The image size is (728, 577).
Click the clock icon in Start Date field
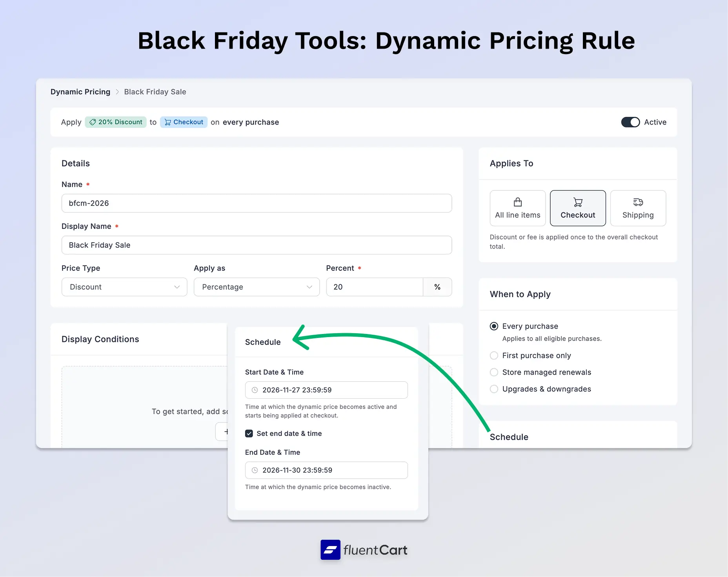[255, 390]
